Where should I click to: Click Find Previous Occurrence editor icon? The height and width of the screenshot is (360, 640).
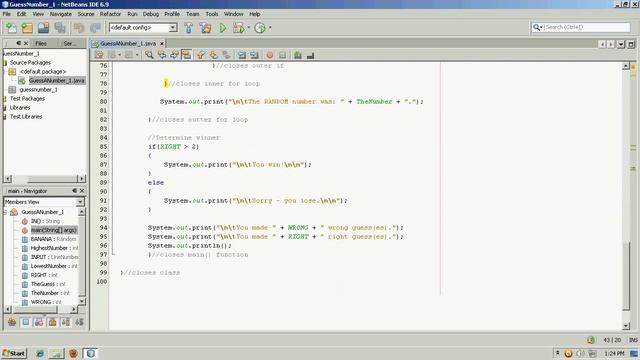point(162,55)
